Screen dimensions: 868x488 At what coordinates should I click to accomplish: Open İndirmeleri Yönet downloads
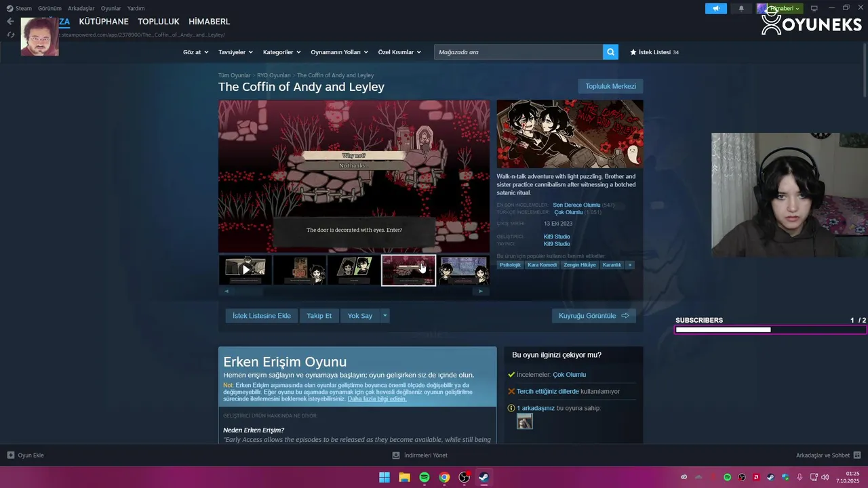pos(420,455)
